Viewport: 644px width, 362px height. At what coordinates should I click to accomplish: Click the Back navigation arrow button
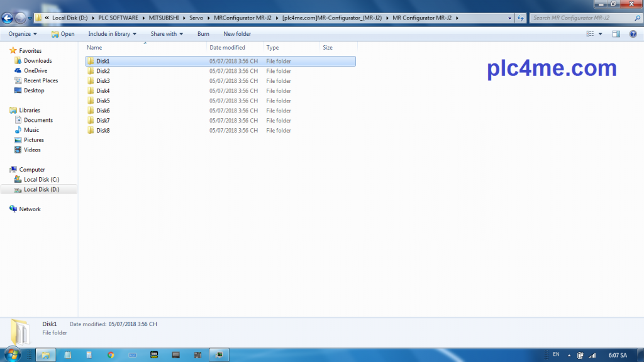click(x=8, y=18)
